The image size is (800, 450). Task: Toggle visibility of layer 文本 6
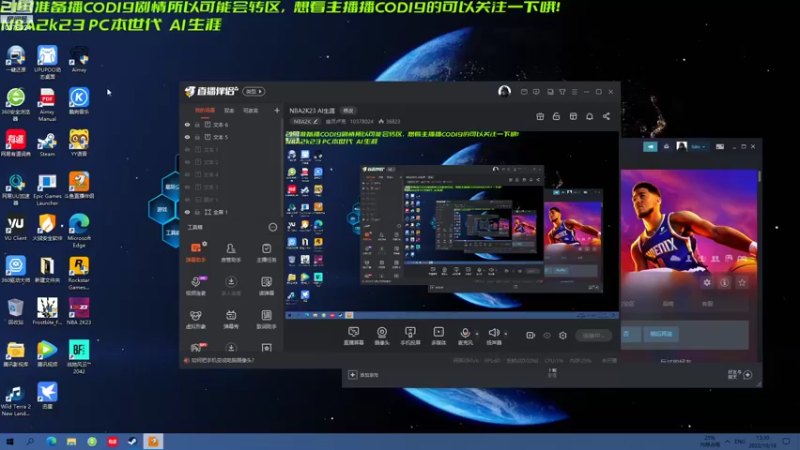[187, 124]
